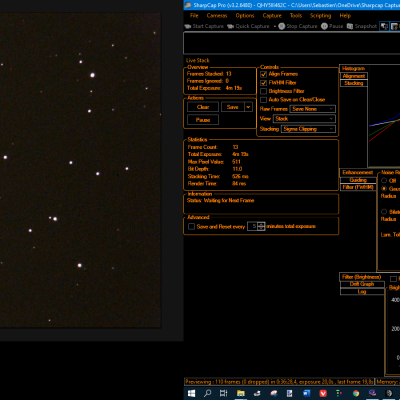Toggle the Align Frames checkbox
Viewport: 400px width, 400px height.
tap(263, 74)
